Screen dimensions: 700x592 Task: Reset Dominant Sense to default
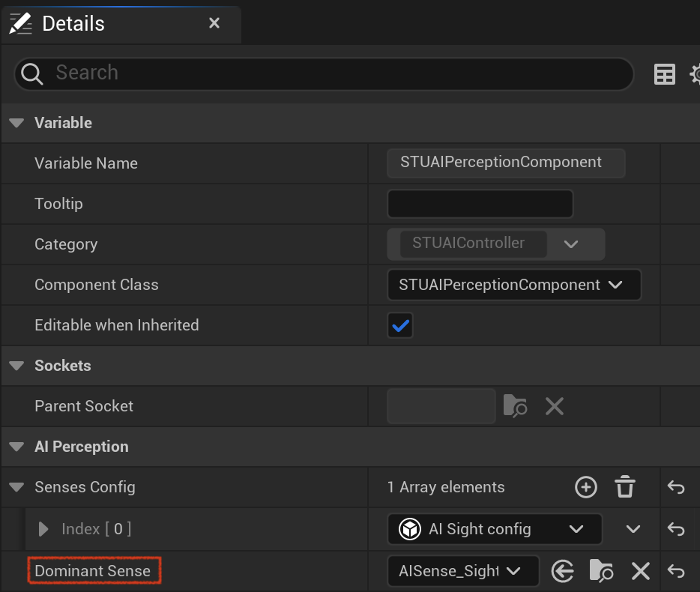[x=676, y=571]
